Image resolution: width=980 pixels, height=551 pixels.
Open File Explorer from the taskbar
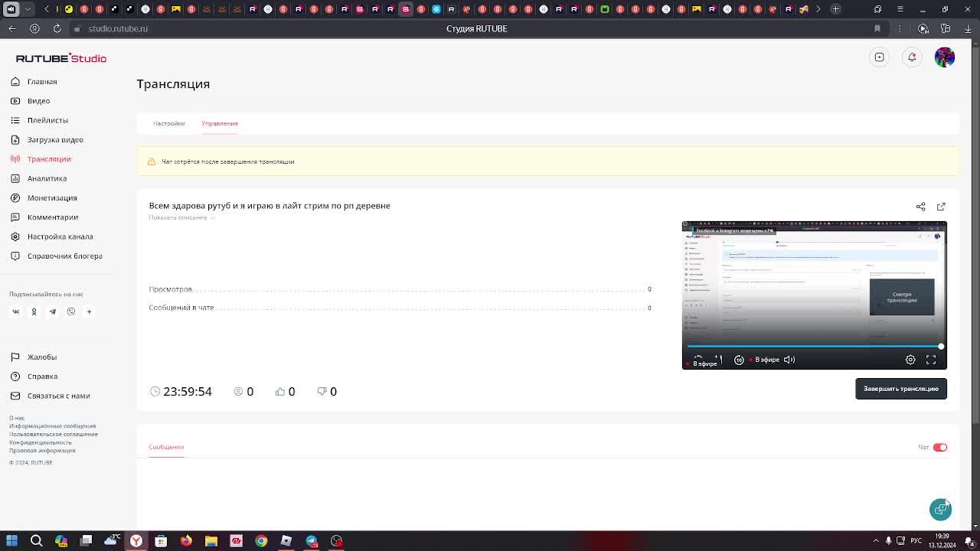211,541
